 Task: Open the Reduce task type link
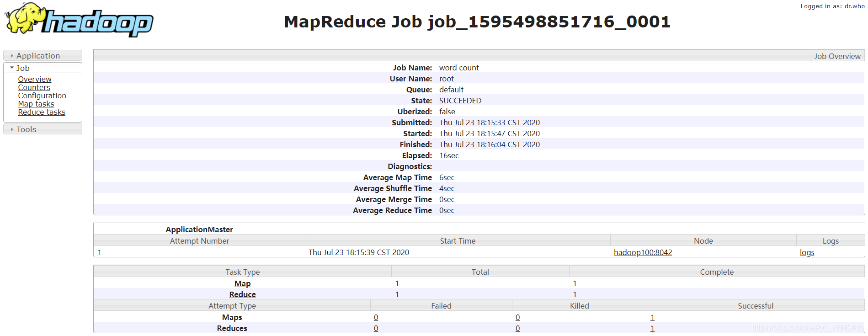(x=242, y=294)
